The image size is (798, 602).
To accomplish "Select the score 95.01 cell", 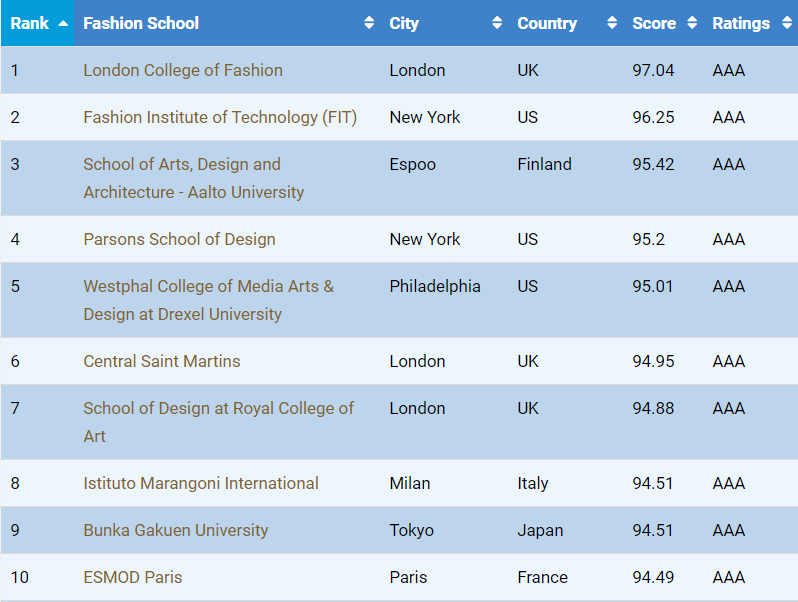I will [x=653, y=286].
